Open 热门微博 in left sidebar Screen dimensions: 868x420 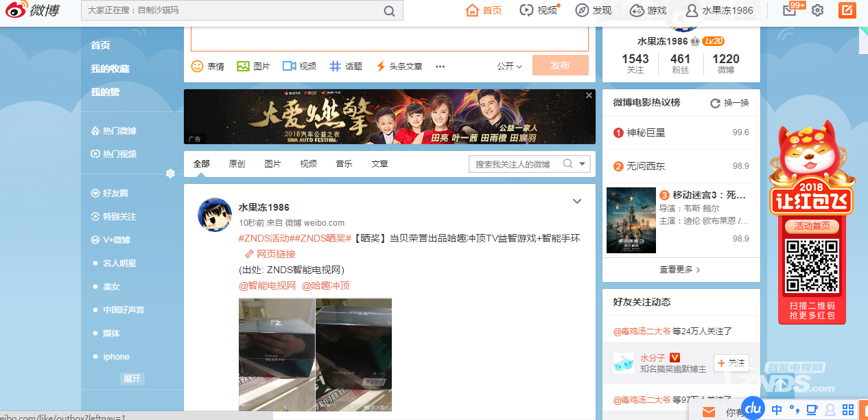tap(114, 131)
